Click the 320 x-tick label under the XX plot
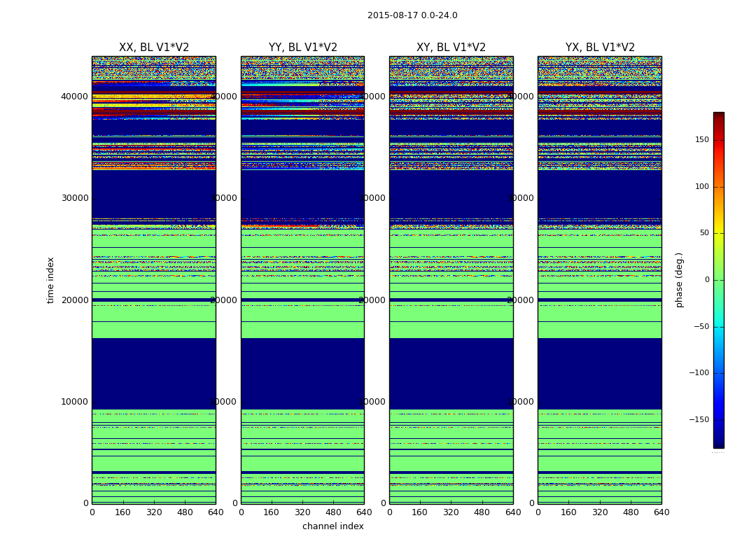This screenshot has width=735, height=560. 154,512
